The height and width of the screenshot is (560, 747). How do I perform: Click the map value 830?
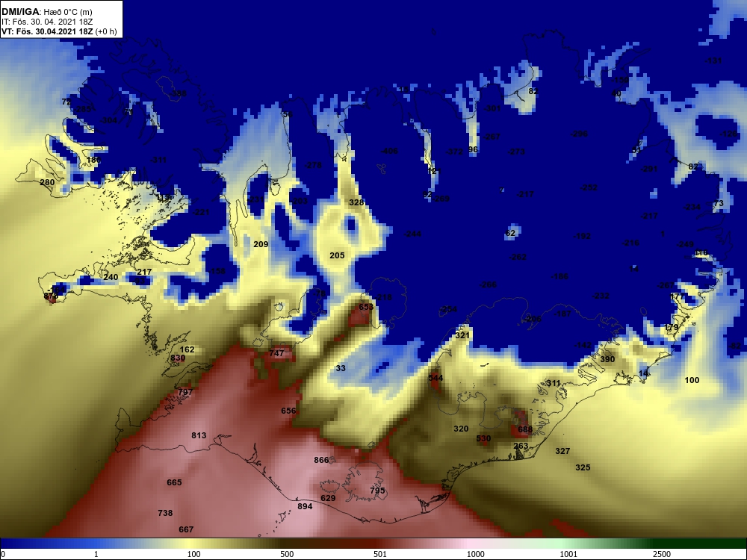pyautogui.click(x=178, y=358)
